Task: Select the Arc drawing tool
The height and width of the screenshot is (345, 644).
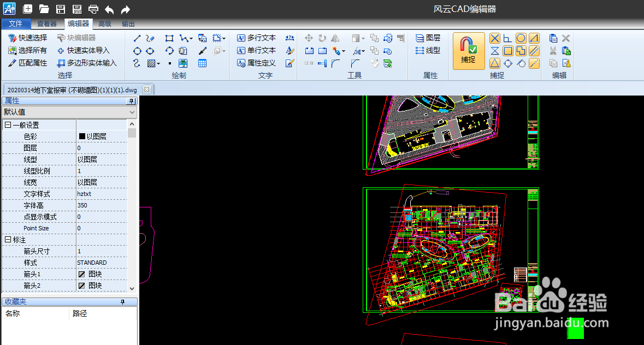Action: pyautogui.click(x=169, y=51)
